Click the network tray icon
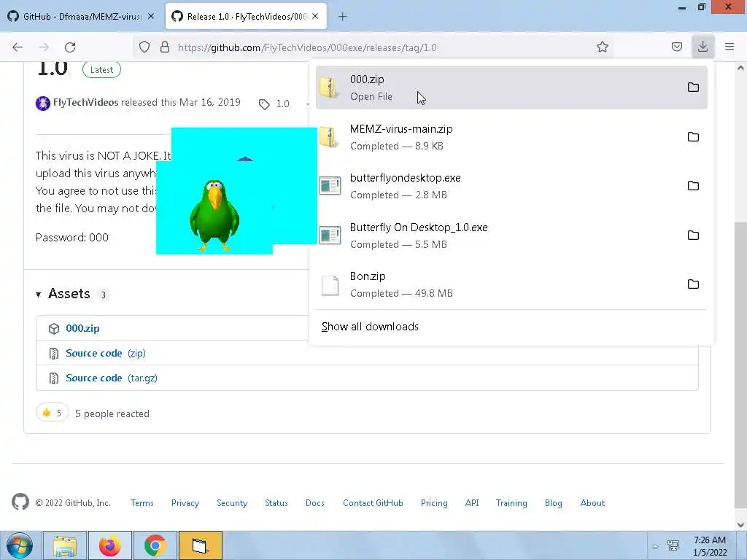The width and height of the screenshot is (747, 560). click(673, 545)
